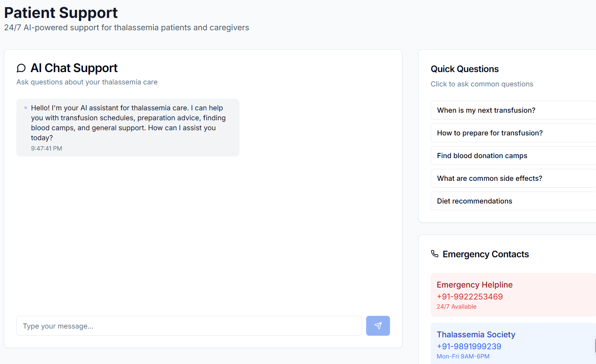Click the Thalassemia Society phone number

pyautogui.click(x=469, y=346)
